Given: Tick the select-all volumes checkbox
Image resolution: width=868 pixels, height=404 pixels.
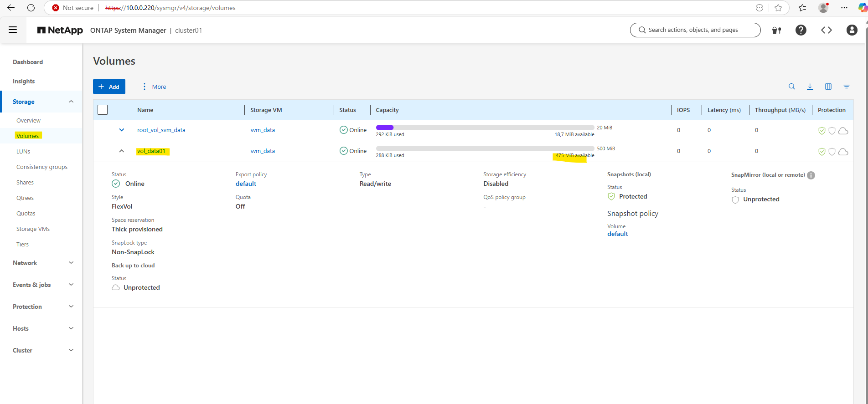Looking at the screenshot, I should coord(103,110).
